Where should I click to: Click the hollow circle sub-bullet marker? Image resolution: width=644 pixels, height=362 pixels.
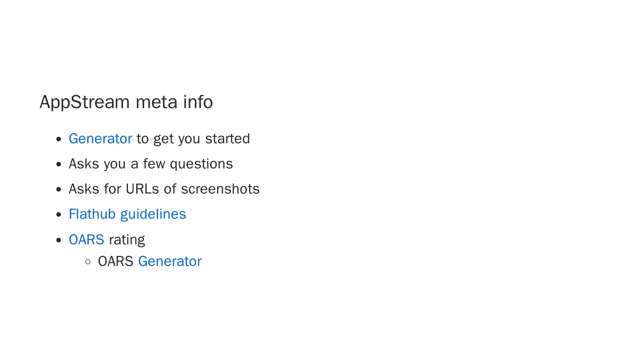pos(88,261)
